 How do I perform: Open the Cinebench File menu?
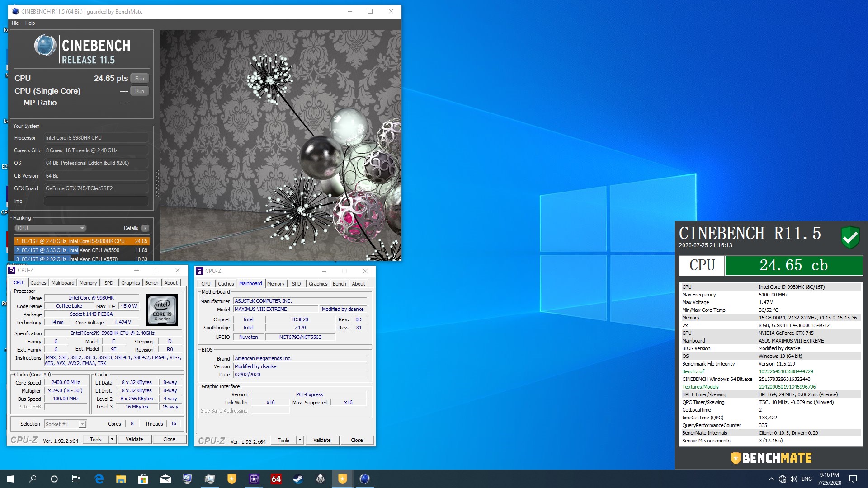[15, 23]
